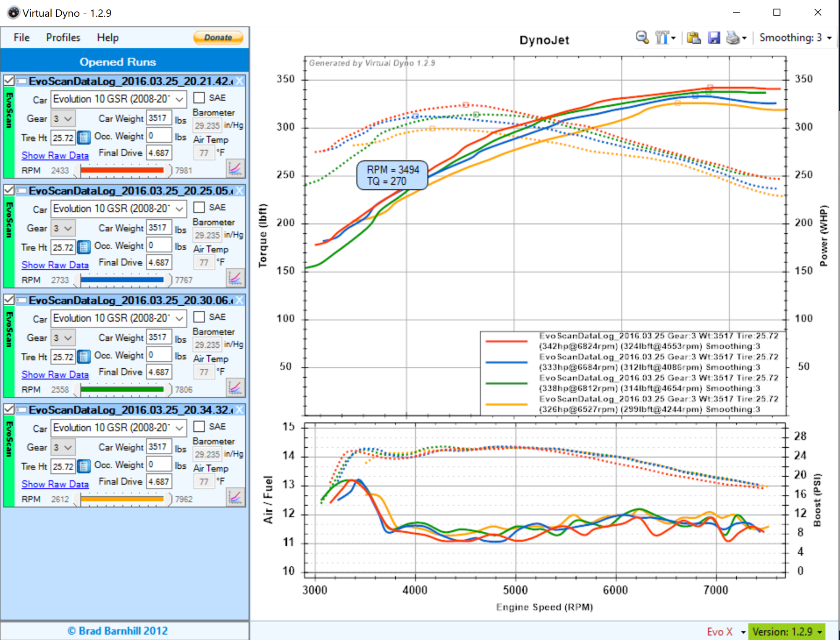Click Show Raw Data in the last run

[x=55, y=484]
